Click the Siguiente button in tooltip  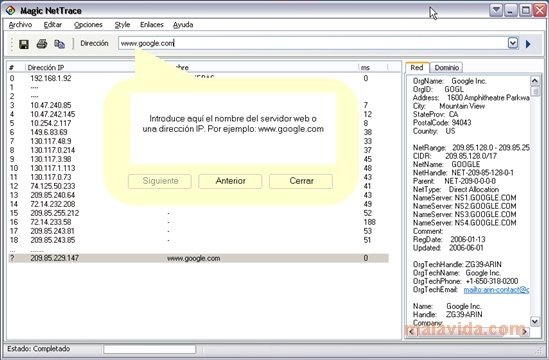[x=160, y=181]
